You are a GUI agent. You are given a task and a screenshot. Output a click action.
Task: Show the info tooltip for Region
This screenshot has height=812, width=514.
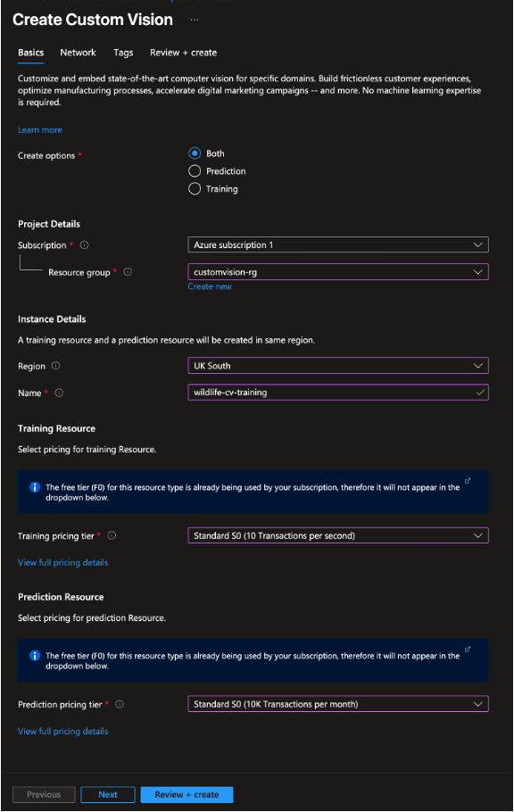pos(55,366)
